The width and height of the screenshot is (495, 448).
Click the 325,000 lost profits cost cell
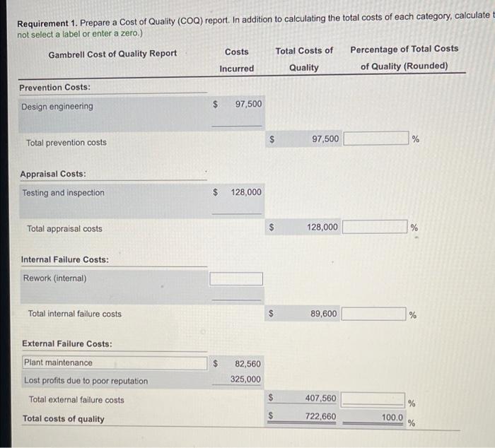[238, 379]
